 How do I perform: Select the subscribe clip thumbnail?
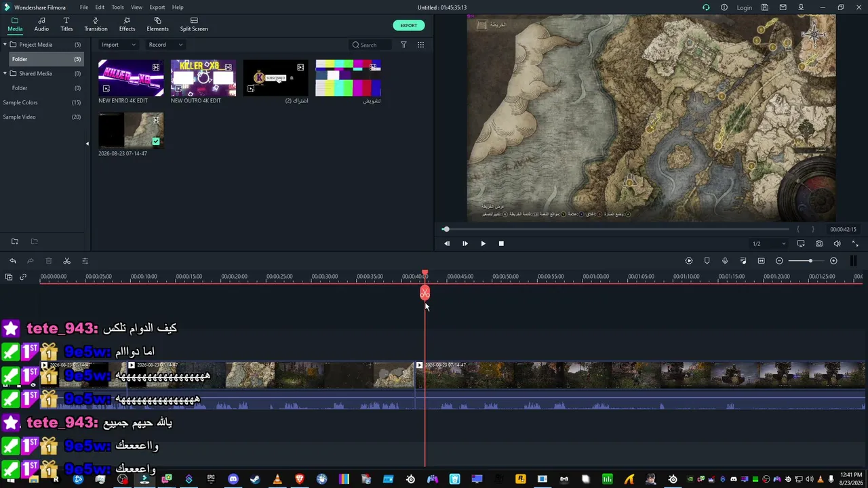(275, 77)
